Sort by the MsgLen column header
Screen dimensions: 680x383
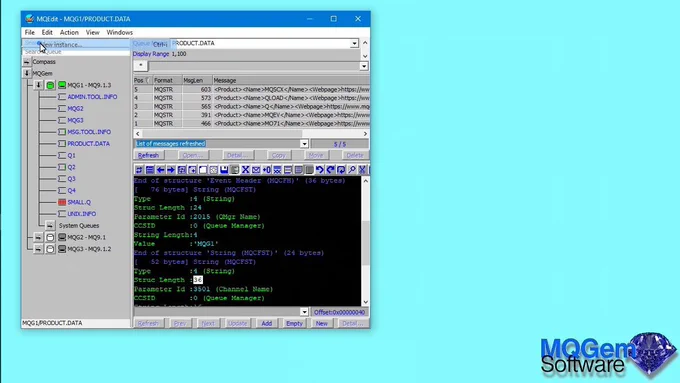(197, 80)
